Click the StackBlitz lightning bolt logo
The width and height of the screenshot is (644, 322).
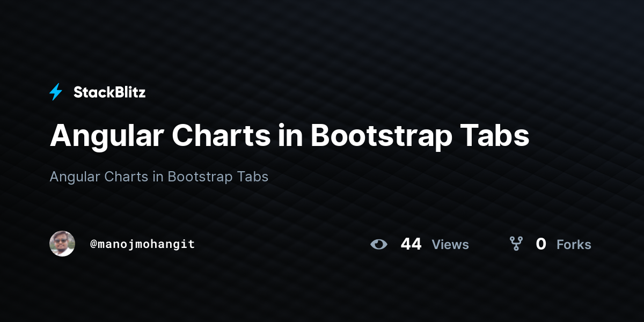tap(56, 92)
